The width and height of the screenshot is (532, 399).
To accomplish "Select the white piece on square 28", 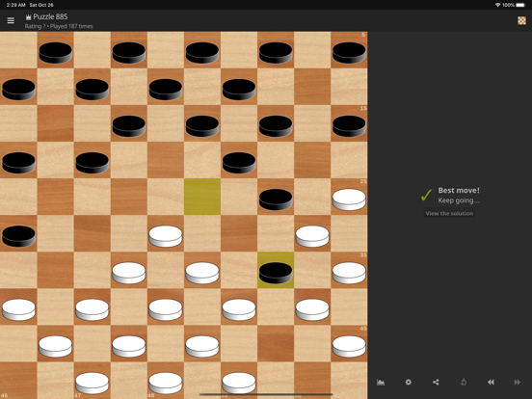I will pyautogui.click(x=166, y=236).
